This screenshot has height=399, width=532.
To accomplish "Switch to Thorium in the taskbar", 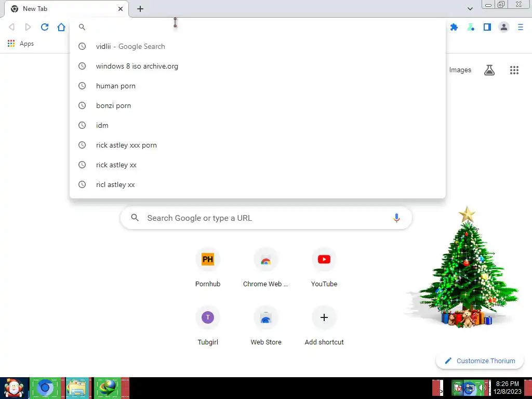I will point(45,388).
